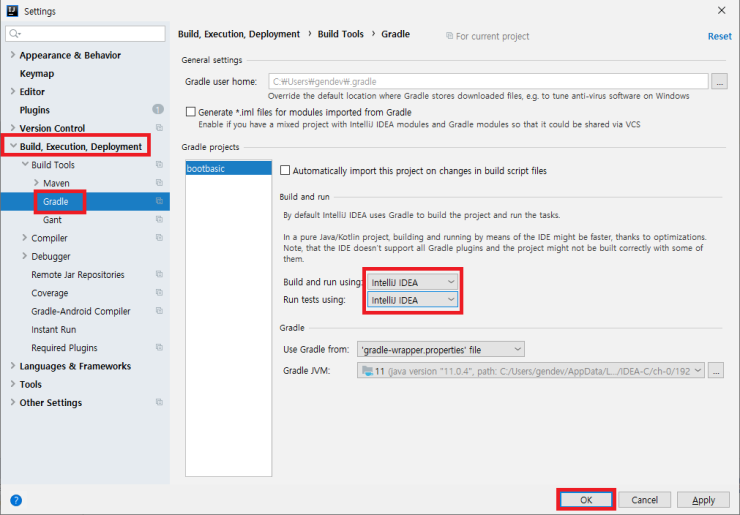The image size is (740, 515).
Task: Select the bootbasic Gradle project
Action: coord(205,170)
